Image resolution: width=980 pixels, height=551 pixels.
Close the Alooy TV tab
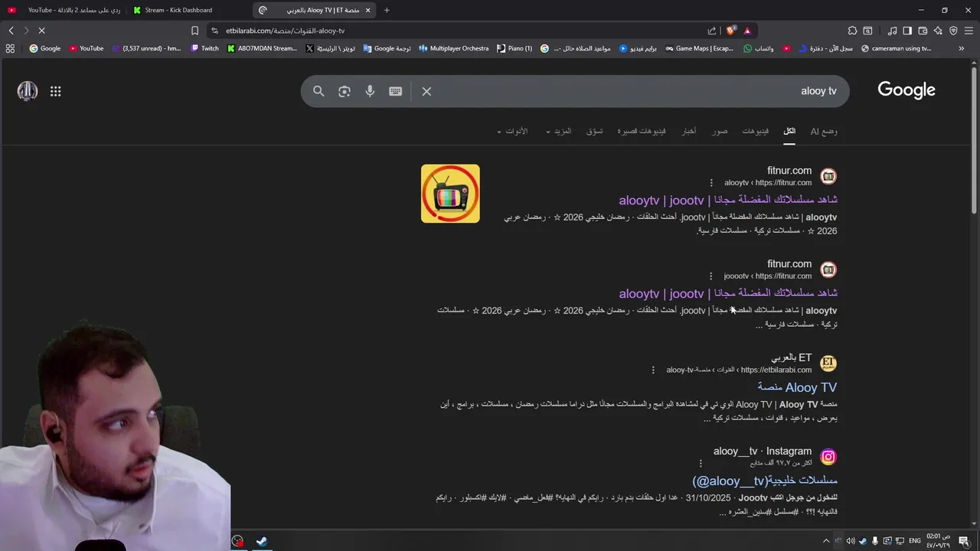pos(367,10)
